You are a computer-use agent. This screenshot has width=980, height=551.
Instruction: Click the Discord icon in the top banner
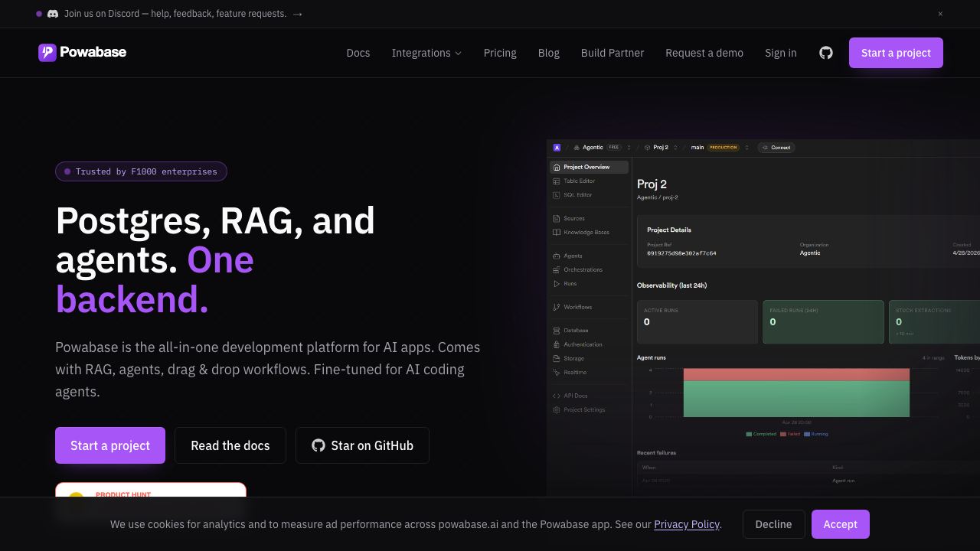(x=53, y=14)
